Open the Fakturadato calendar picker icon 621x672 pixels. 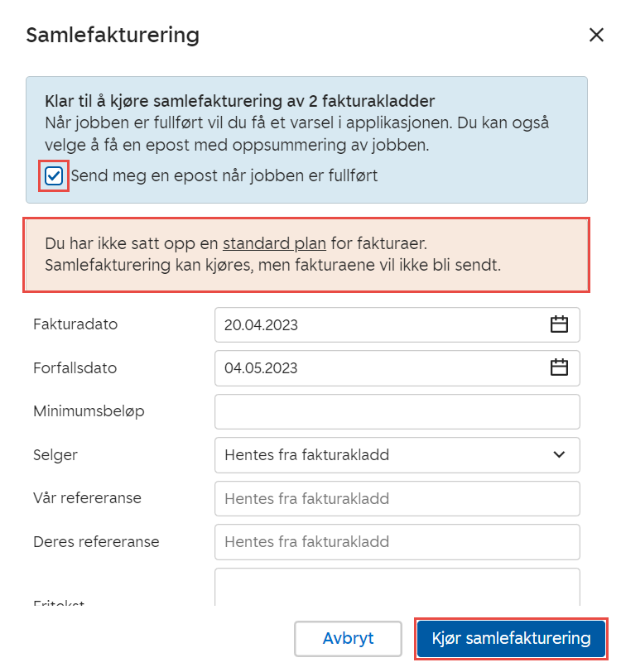point(560,324)
